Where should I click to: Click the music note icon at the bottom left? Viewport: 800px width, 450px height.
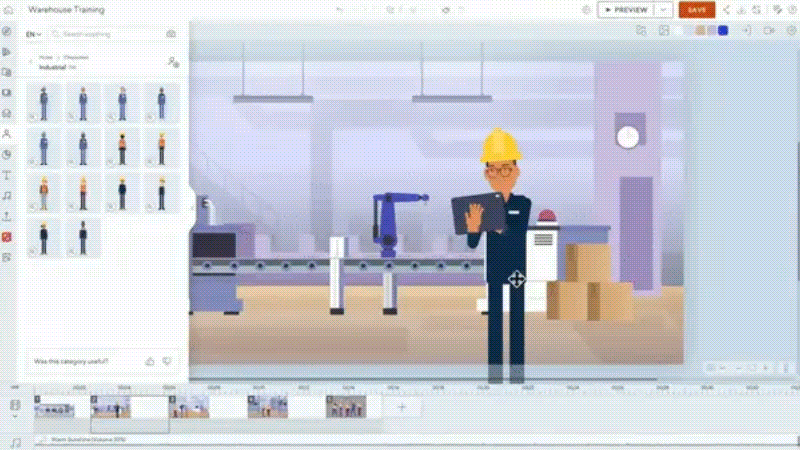[16, 443]
